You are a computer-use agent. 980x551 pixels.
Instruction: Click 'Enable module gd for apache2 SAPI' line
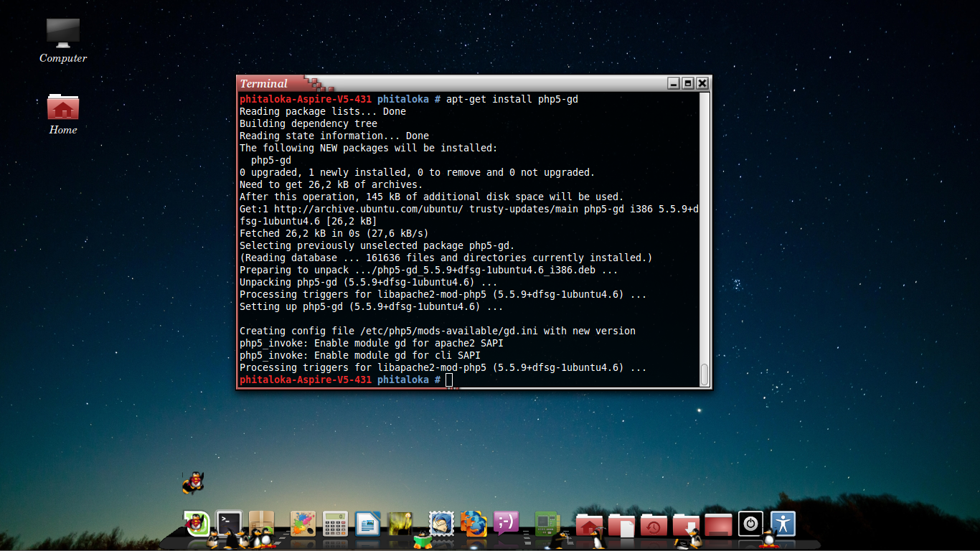[x=372, y=343]
